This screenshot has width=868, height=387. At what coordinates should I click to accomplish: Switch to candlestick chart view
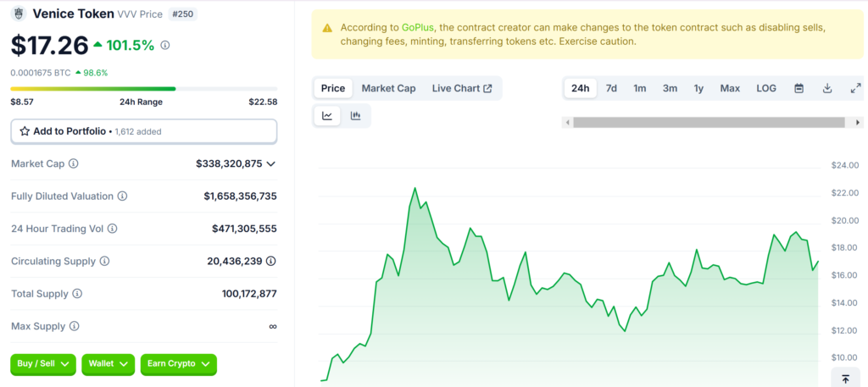tap(356, 116)
